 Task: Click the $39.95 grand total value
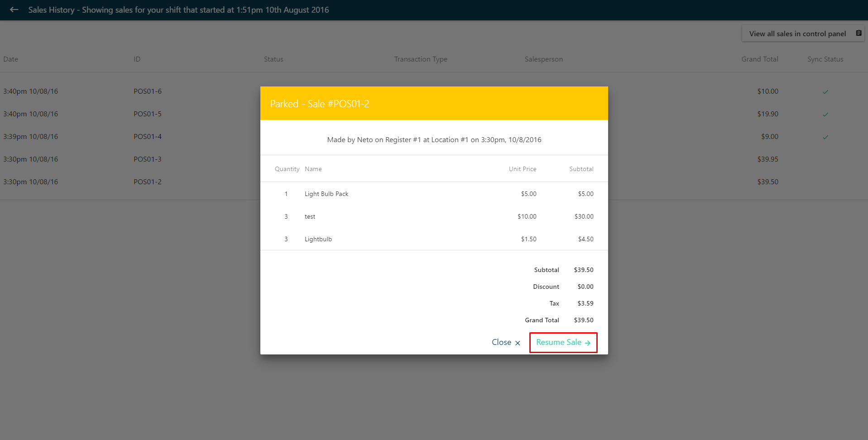coord(767,159)
